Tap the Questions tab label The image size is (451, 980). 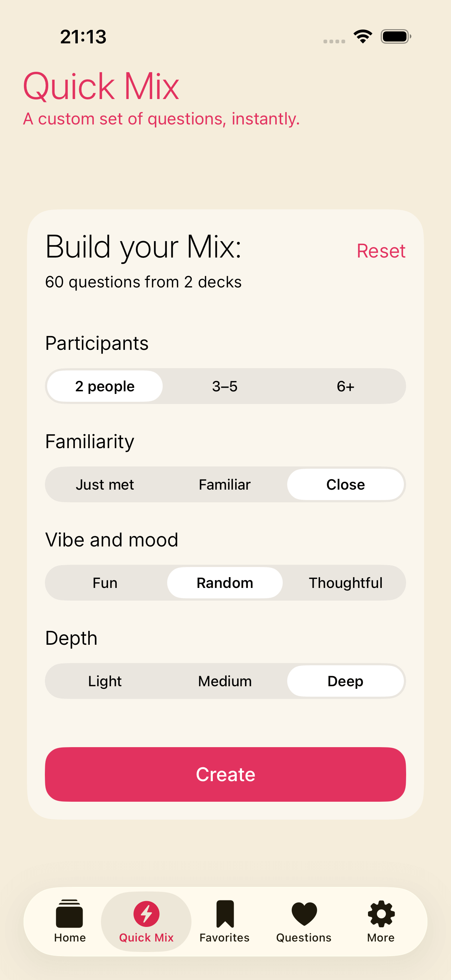tap(304, 938)
